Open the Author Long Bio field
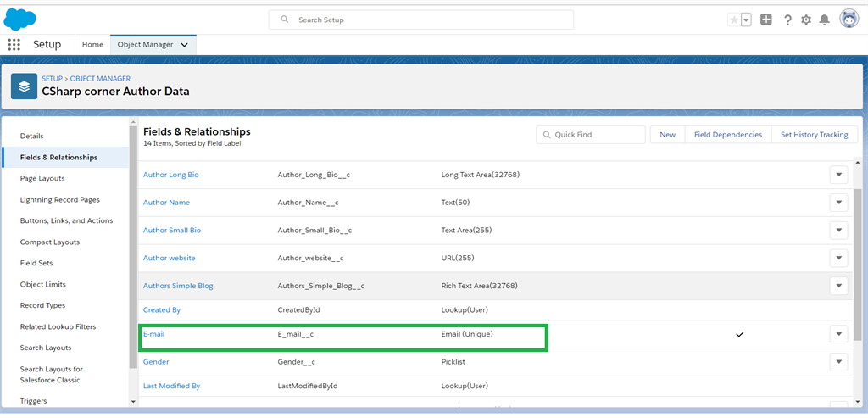Image resolution: width=868 pixels, height=418 pixels. coord(171,175)
